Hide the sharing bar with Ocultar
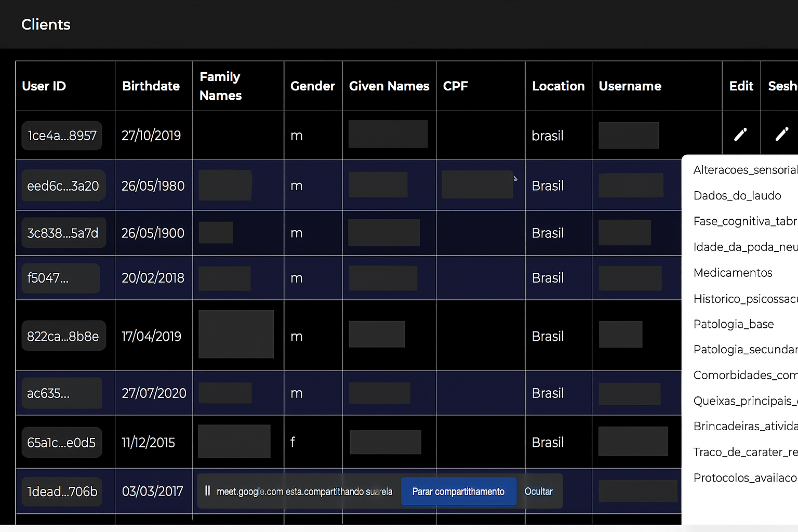Viewport: 798px width, 532px height. pos(538,491)
